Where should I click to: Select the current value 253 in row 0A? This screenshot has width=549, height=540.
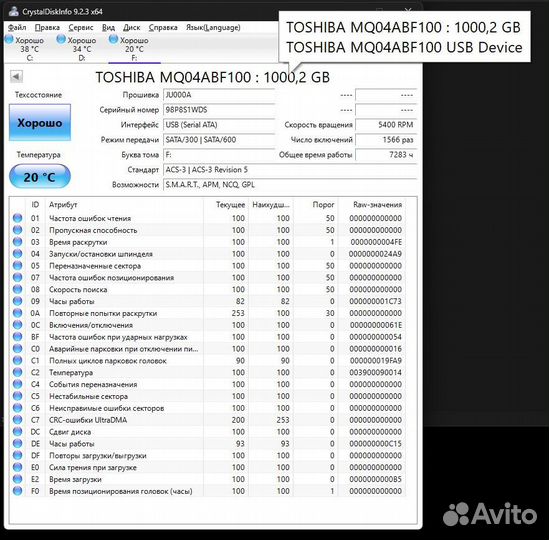[238, 313]
